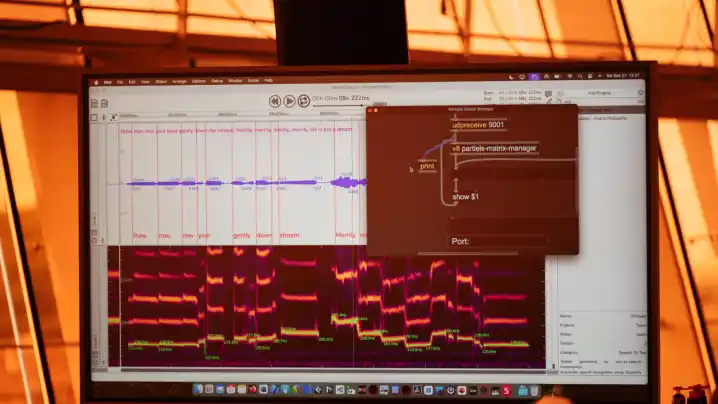718x404 pixels.
Task: Click the Trash icon in the dock
Action: (533, 389)
